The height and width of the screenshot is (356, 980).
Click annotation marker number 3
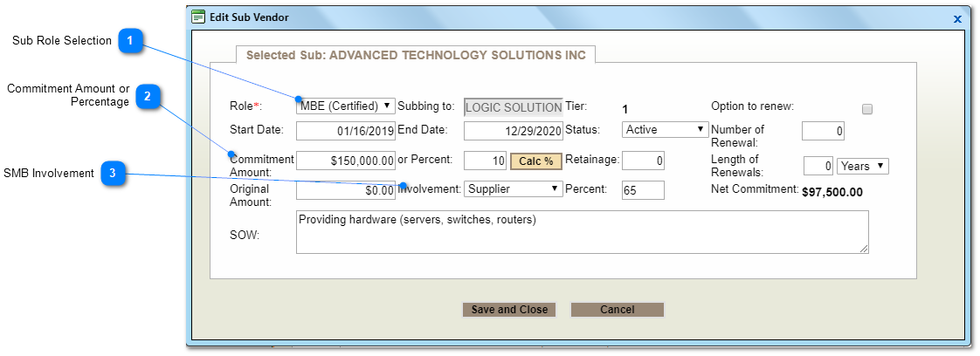[x=113, y=174]
